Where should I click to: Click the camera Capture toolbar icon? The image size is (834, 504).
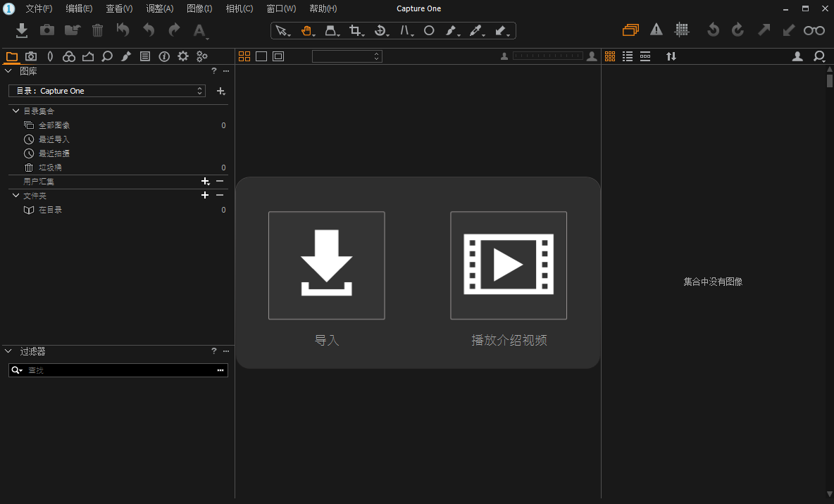coord(46,30)
